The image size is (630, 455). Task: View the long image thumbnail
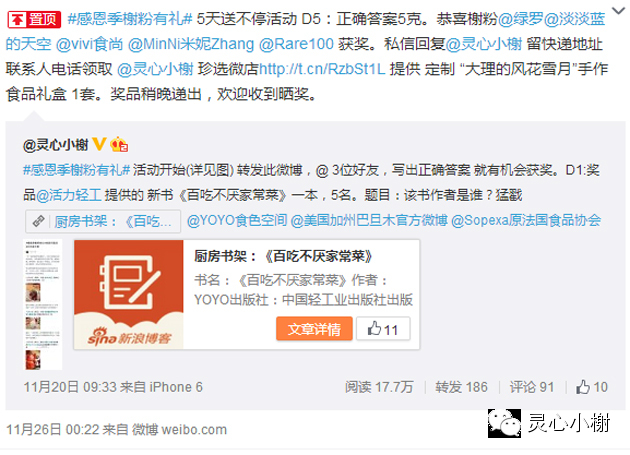pyautogui.click(x=43, y=305)
